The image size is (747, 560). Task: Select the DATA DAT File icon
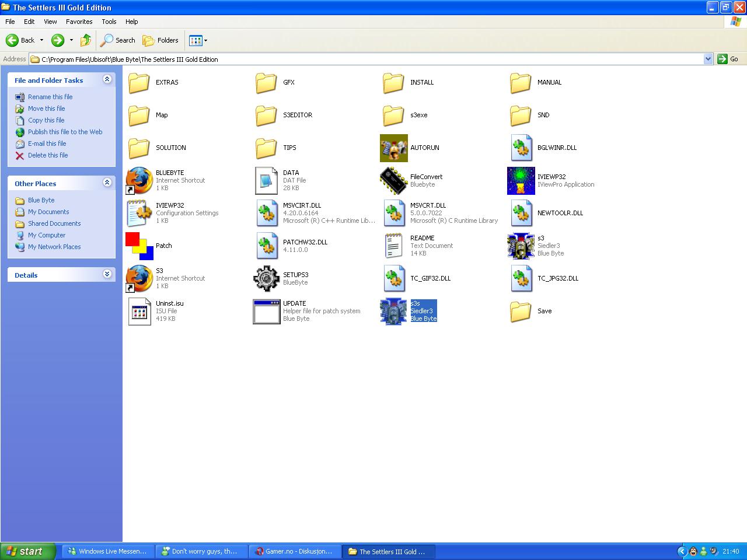coord(266,180)
